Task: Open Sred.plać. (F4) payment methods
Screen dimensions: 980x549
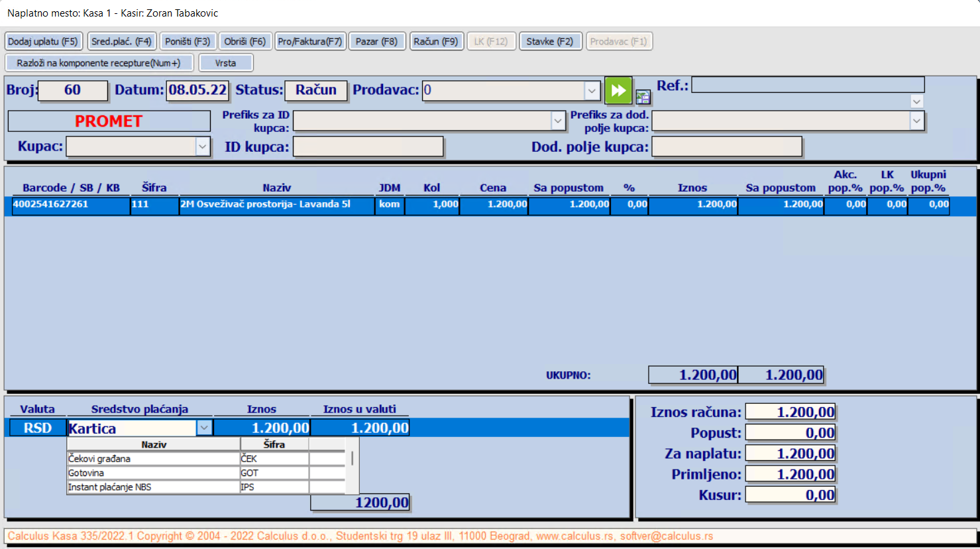Action: click(122, 41)
